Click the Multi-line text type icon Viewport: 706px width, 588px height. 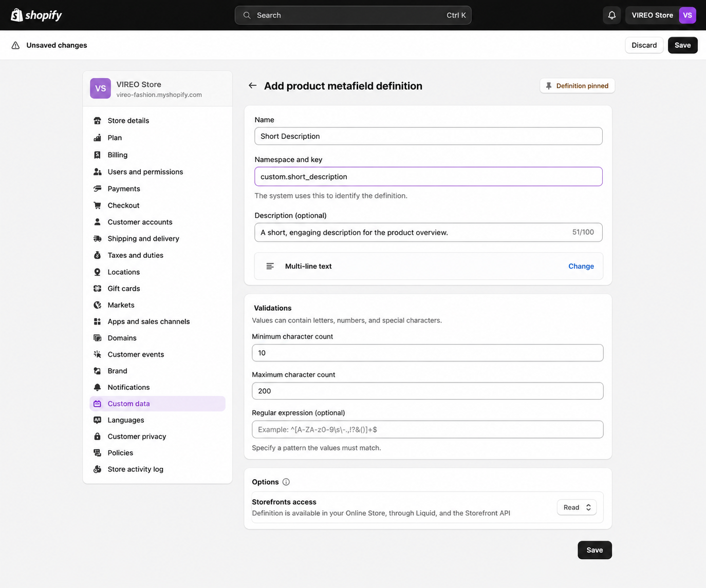270,266
